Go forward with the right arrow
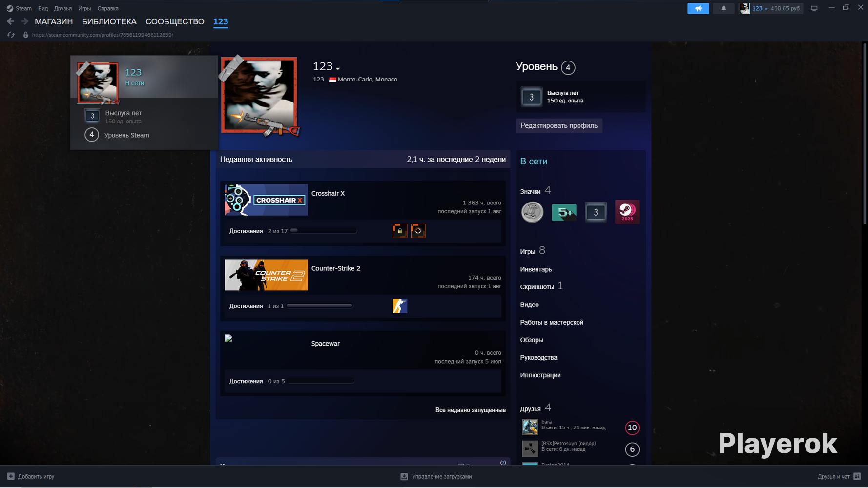This screenshot has height=488, width=868. [x=24, y=21]
